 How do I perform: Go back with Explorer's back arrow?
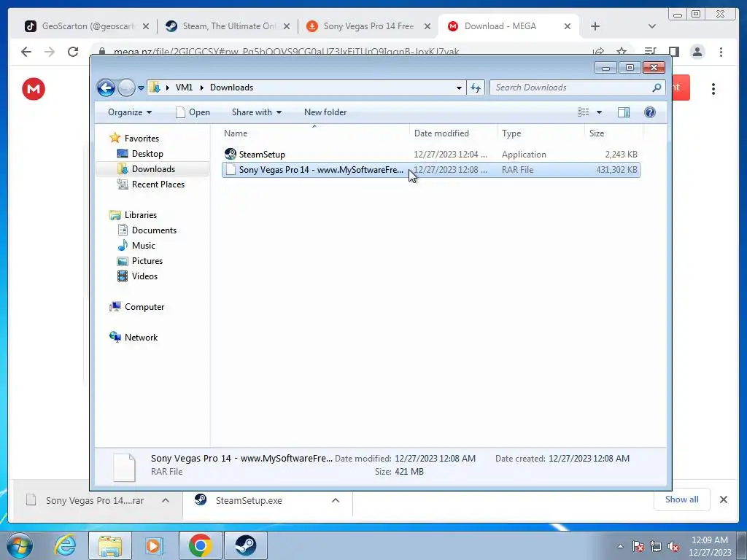coord(106,87)
